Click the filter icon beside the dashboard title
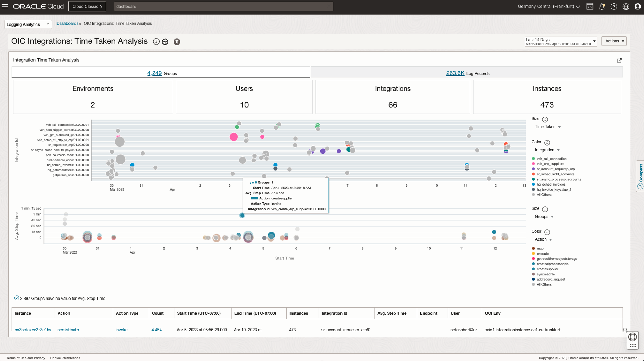 click(x=177, y=42)
